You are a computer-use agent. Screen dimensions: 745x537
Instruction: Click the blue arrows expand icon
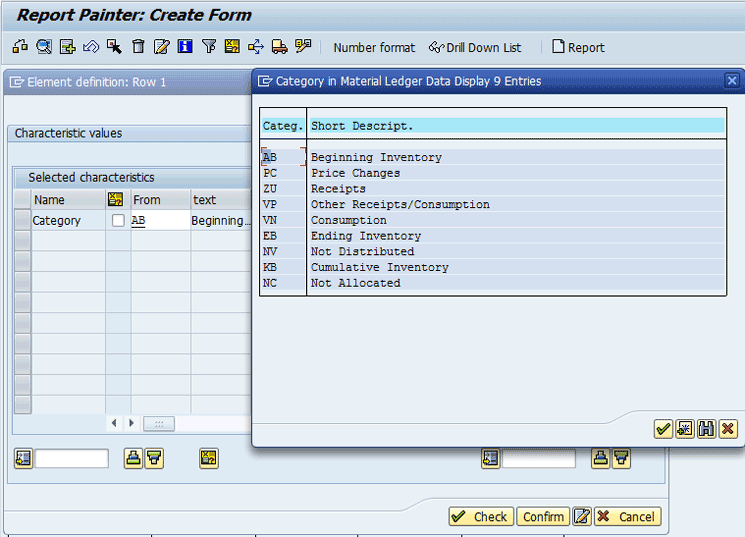pyautogui.click(x=256, y=47)
